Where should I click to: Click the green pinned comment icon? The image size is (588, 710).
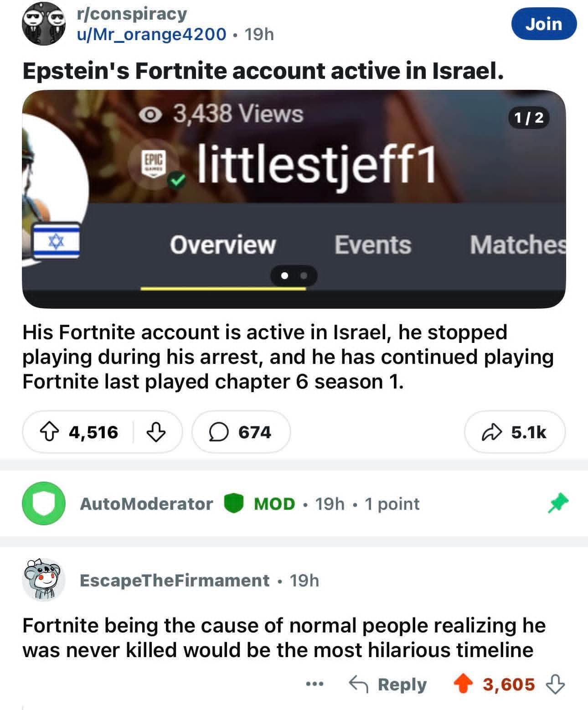[x=558, y=503]
